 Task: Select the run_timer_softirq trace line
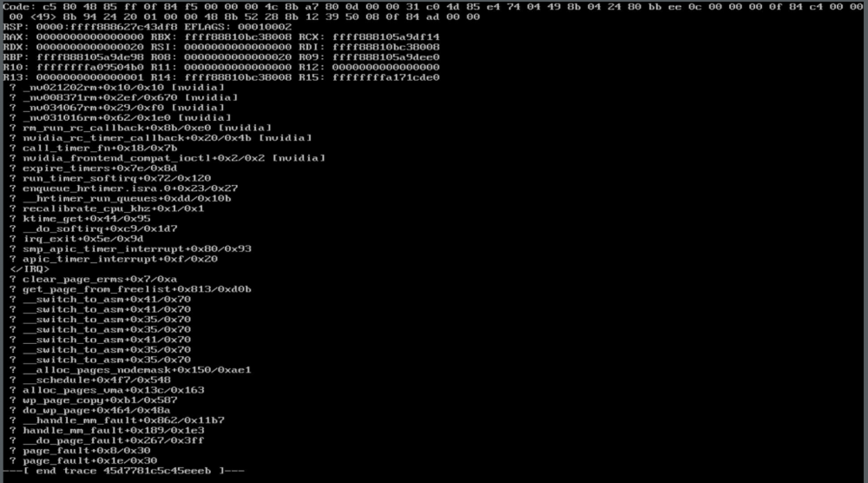[x=110, y=178]
